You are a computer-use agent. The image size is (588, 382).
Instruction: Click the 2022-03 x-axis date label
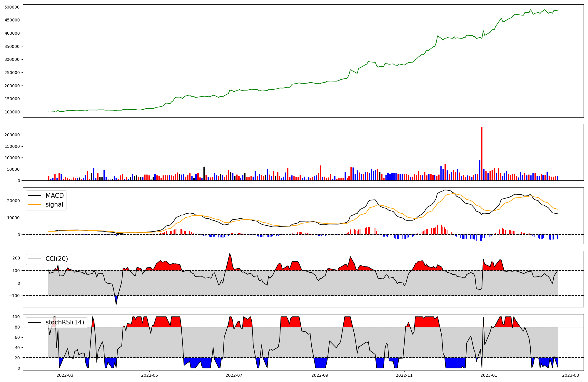pyautogui.click(x=65, y=375)
